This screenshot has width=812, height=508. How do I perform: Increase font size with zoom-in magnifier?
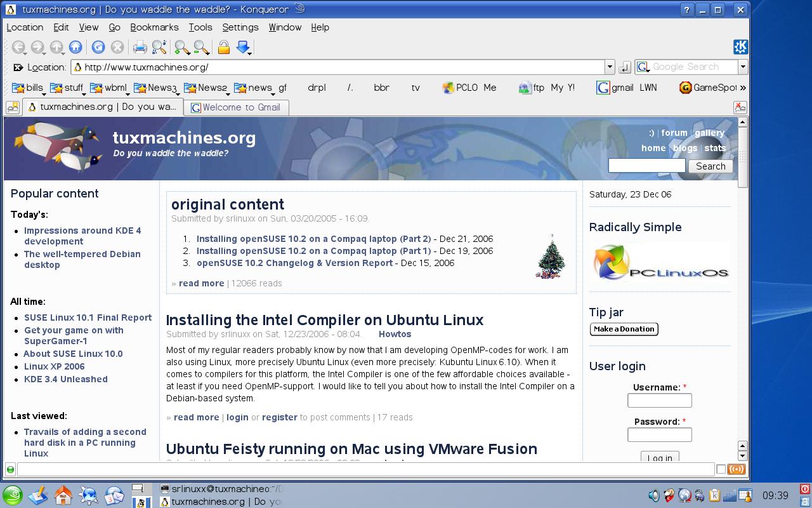pos(182,47)
